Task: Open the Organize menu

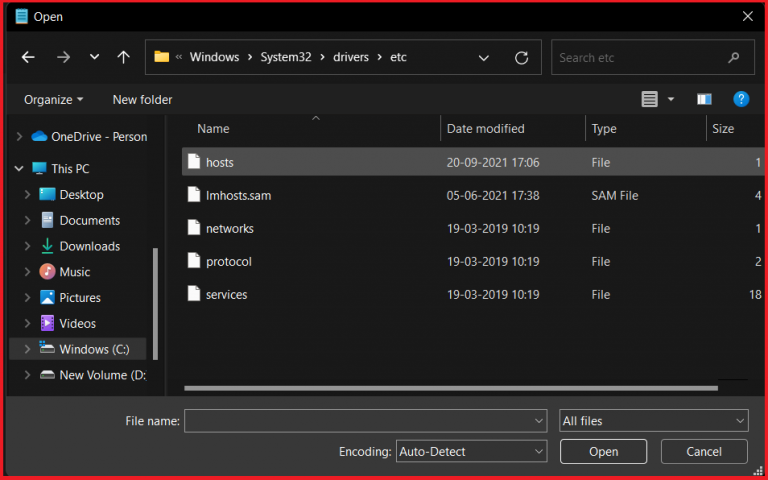Action: point(53,99)
